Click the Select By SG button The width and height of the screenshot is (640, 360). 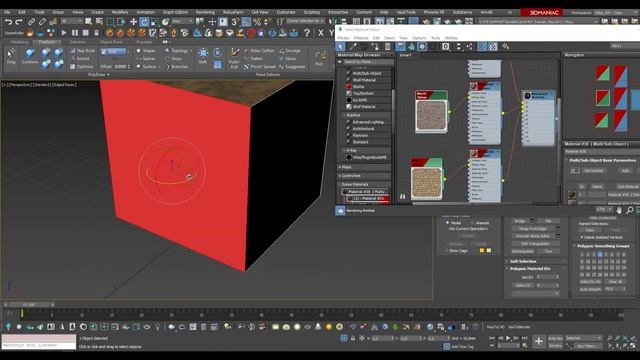click(x=591, y=282)
